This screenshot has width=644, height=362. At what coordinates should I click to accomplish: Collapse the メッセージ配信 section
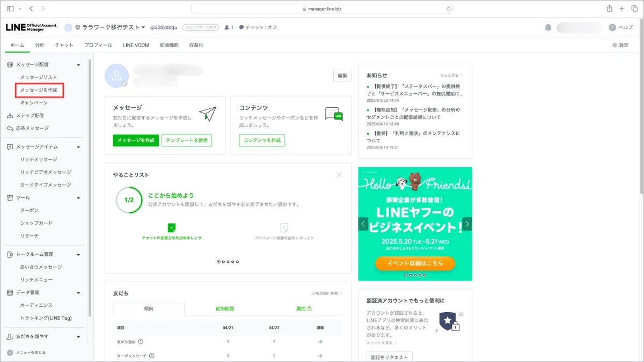pos(79,65)
